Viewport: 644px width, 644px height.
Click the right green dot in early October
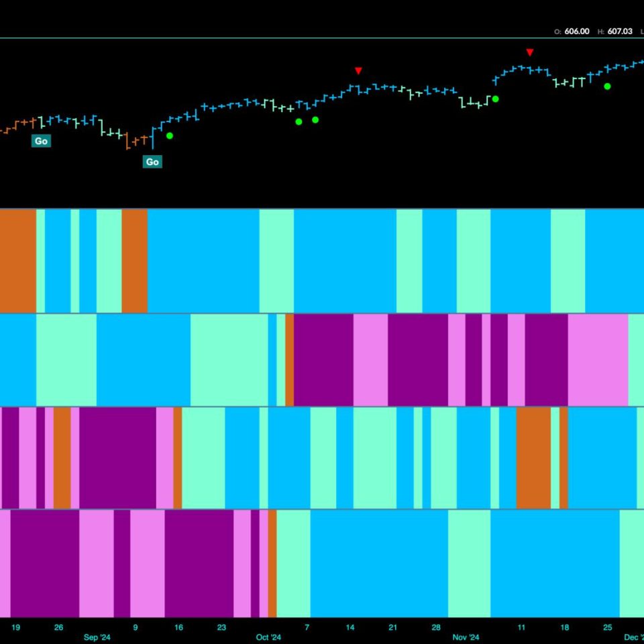point(315,120)
